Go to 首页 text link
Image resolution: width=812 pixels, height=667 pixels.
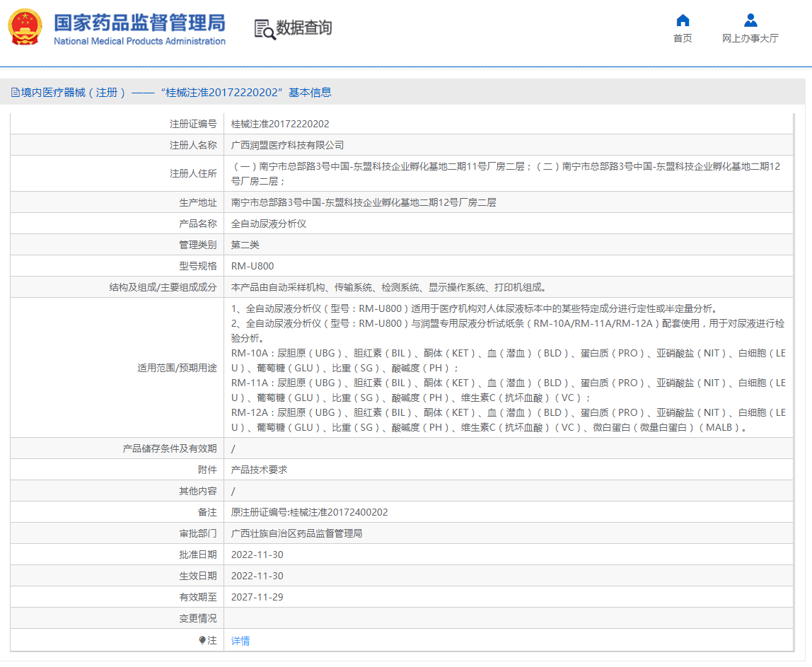[683, 38]
